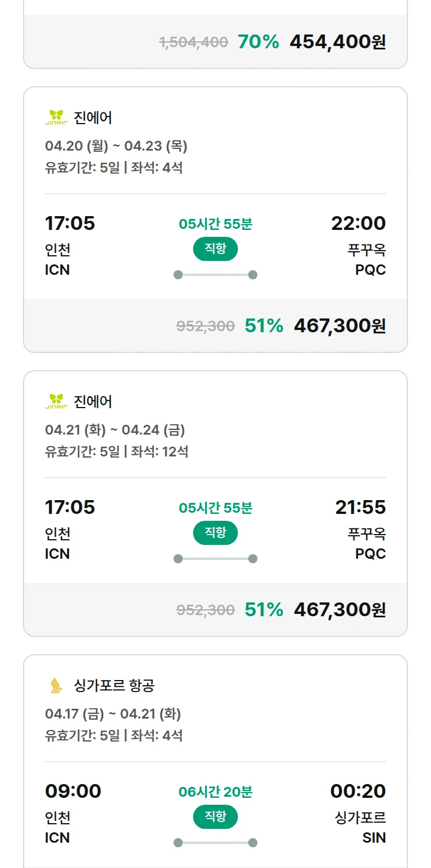431x868 pixels.
Task: Click the 00:20 Singapore arrival time
Action: coord(357,791)
